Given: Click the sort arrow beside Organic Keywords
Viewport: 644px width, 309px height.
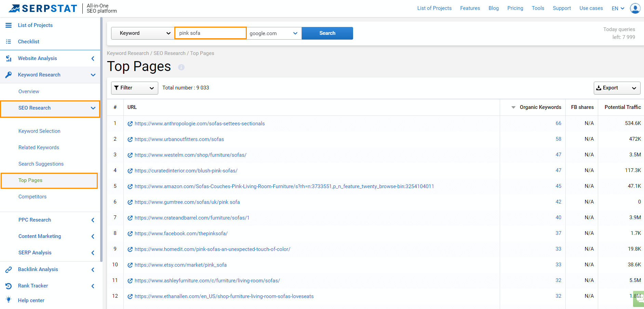Looking at the screenshot, I should click(x=513, y=107).
